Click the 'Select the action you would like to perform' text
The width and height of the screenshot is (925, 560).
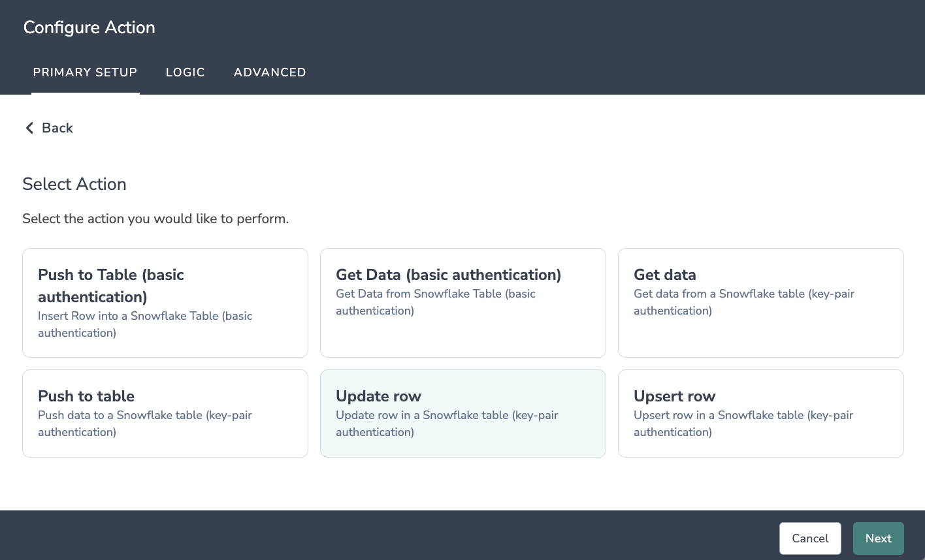[155, 219]
